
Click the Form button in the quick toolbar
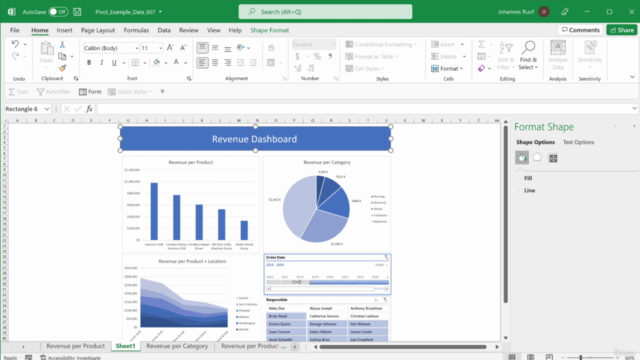90,92
